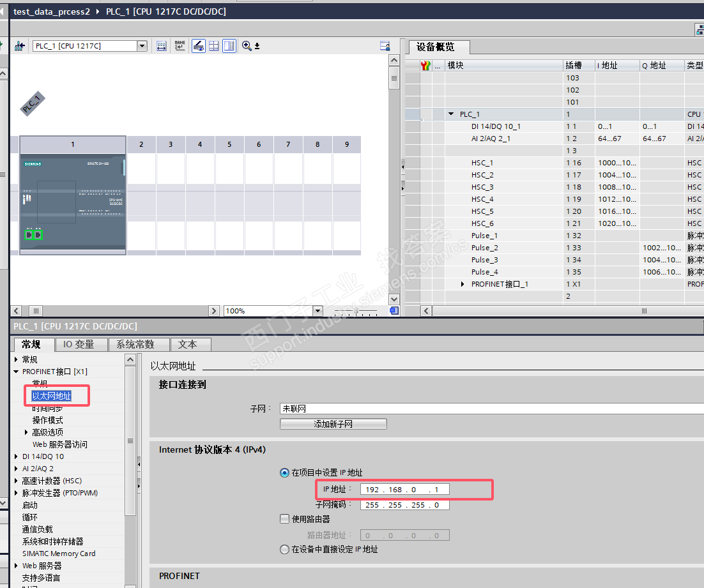Expand the 高级选项 tree node
This screenshot has height=588, width=704.
pos(26,432)
